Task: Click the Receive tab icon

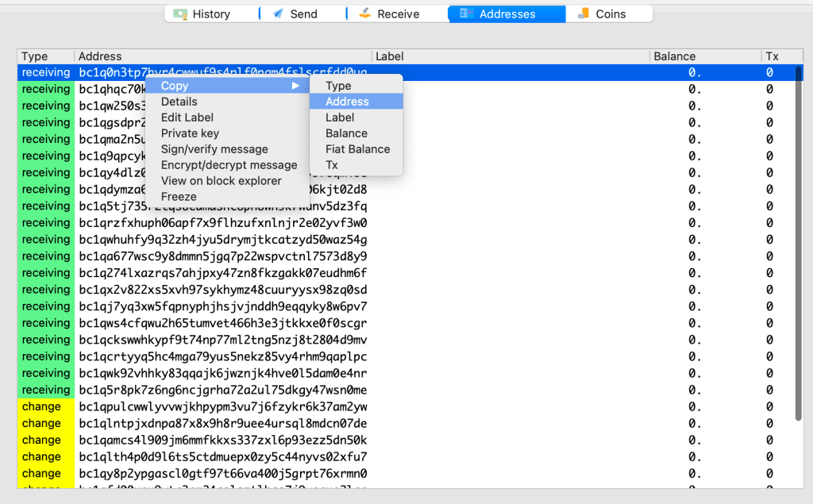Action: [x=364, y=14]
